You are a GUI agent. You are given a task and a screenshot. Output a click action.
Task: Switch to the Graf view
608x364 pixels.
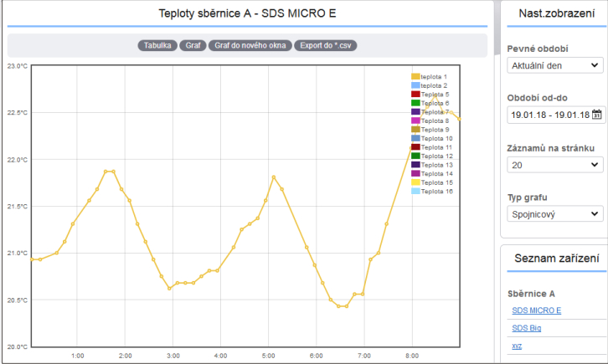tap(192, 46)
